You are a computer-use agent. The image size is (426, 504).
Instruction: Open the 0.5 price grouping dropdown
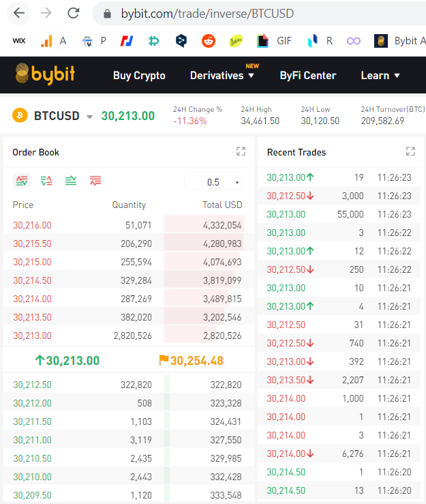point(213,182)
